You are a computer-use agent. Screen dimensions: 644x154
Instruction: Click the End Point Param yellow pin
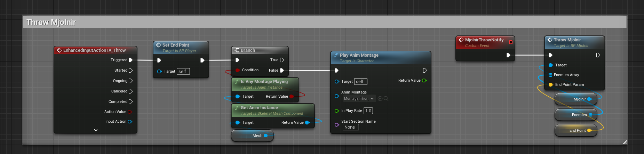tap(551, 85)
